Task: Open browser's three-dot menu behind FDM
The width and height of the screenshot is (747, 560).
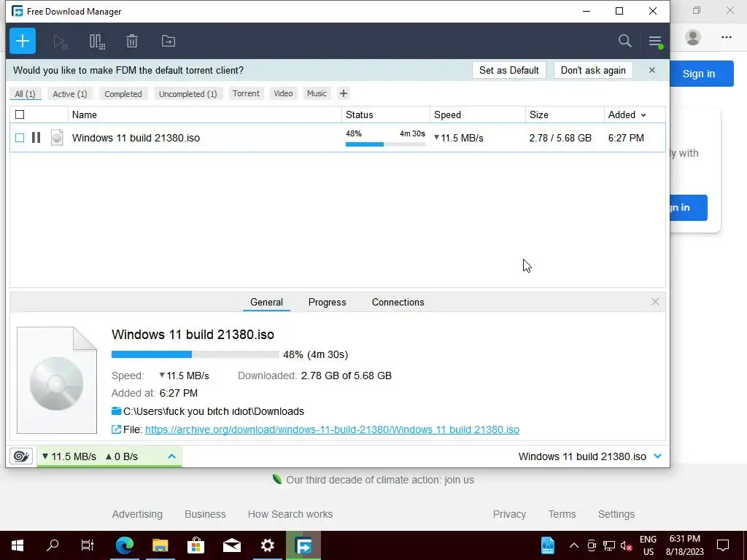Action: click(726, 37)
